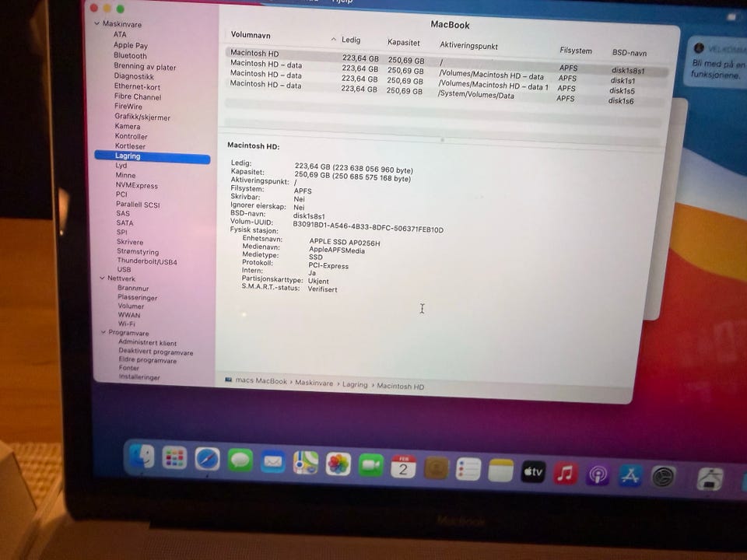Select Kontroller in sidebar
Screen dimensions: 747x560
tap(131, 136)
